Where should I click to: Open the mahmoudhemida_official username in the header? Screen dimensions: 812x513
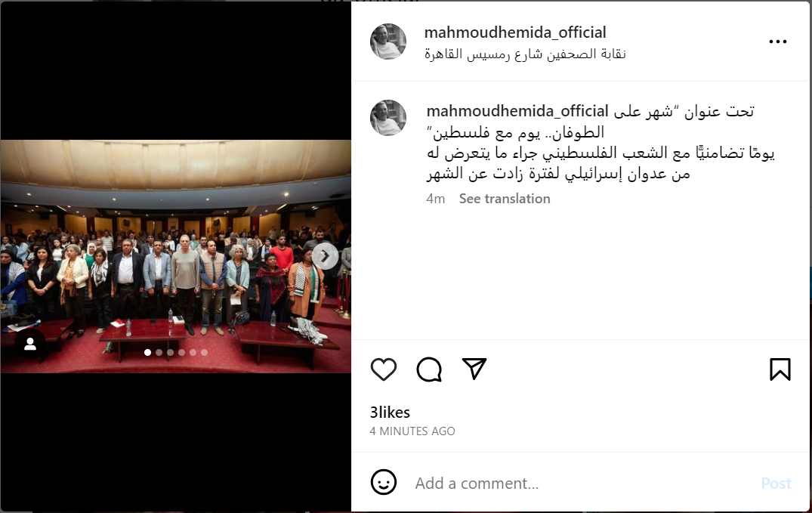515,32
